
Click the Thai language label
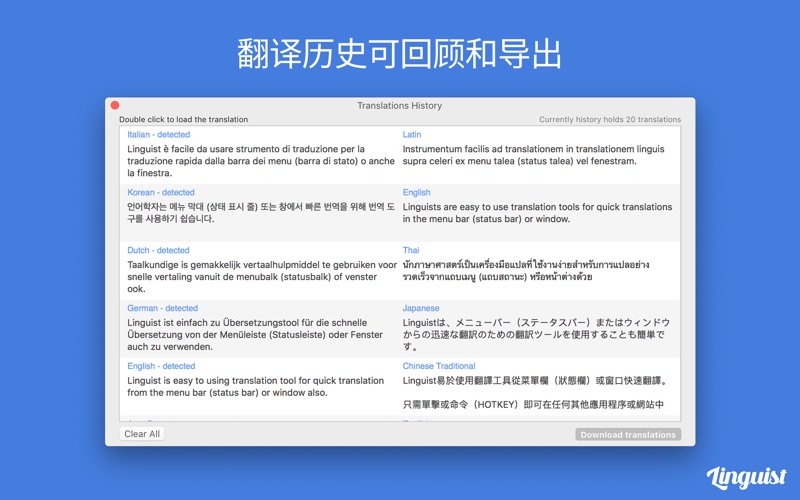(411, 251)
